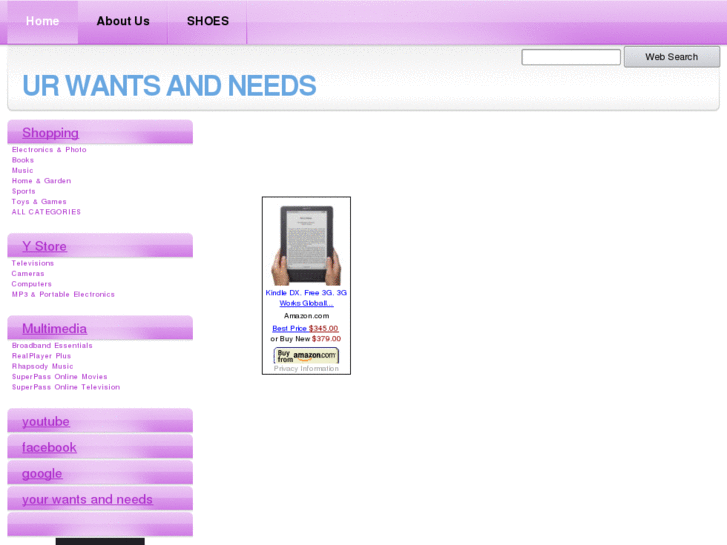Open Privacy Information in the ad

[x=306, y=369]
